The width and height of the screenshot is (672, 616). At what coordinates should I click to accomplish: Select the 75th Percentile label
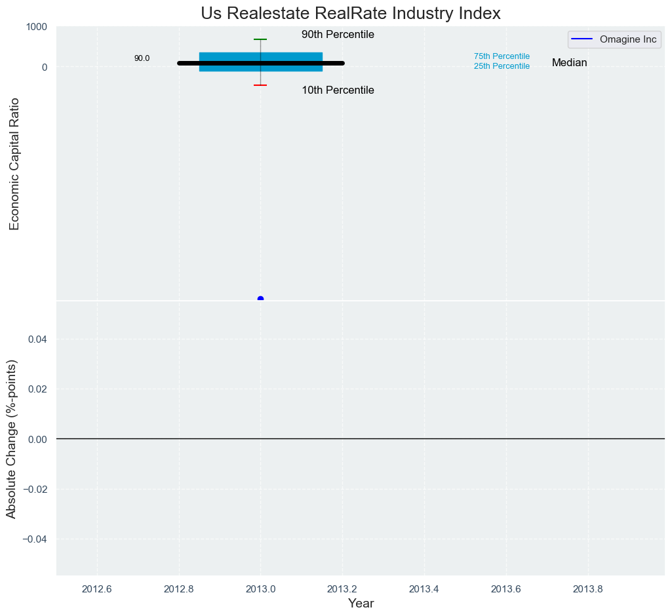tap(502, 56)
